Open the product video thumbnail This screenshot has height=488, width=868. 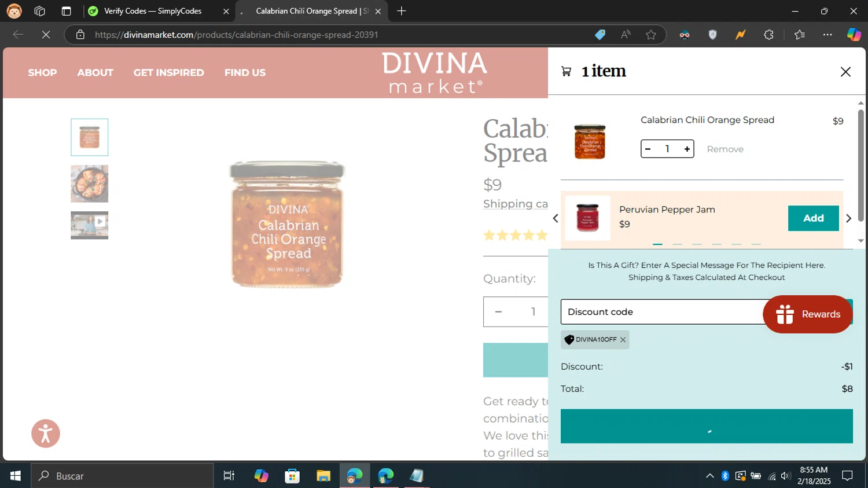point(90,225)
